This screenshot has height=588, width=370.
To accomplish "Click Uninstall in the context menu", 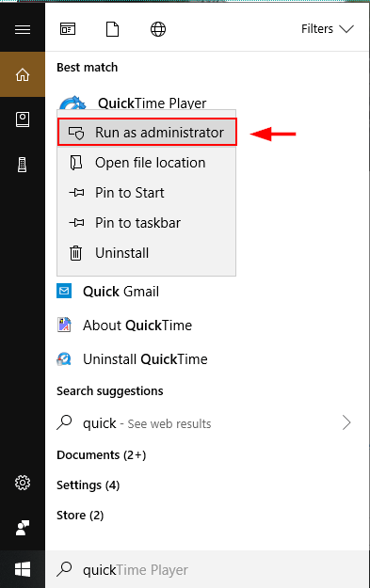I will coord(147,253).
